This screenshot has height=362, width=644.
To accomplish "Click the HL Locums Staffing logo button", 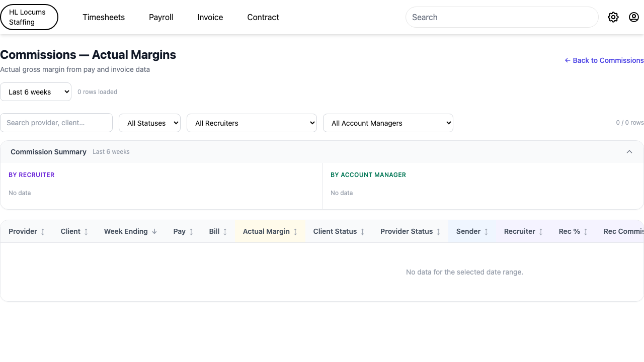I will (29, 17).
